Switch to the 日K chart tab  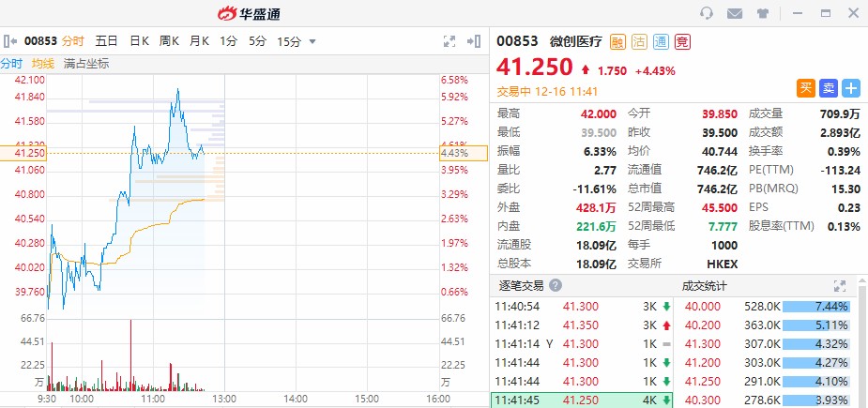tap(139, 41)
